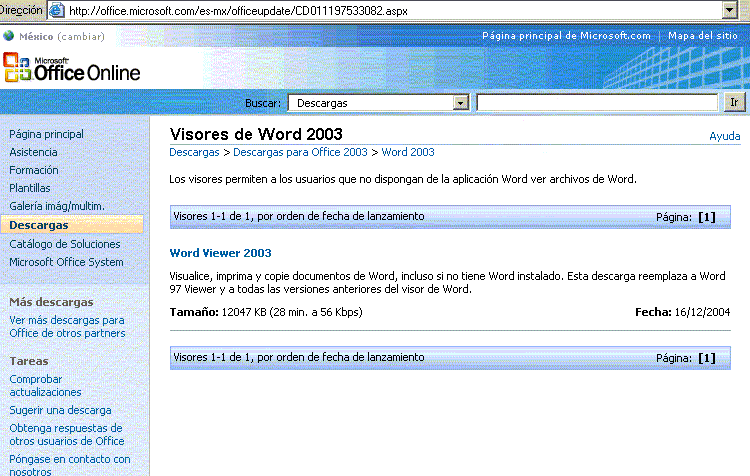Select the highlighted Descargas sidebar item
The image size is (750, 476).
pos(72,225)
